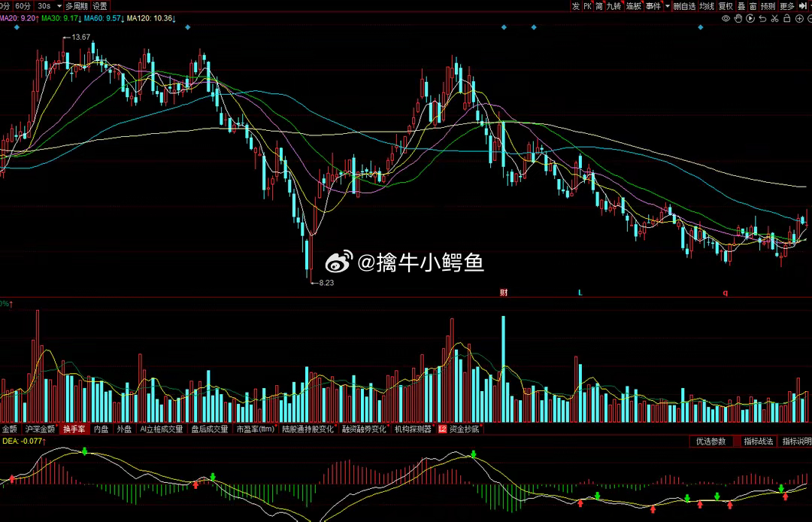Click the MA20: 9.20 label
812x522 pixels.
19,18
